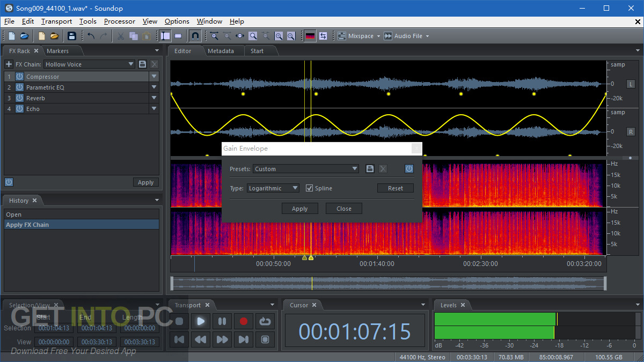
Task: Toggle FX Rack master power button
Action: pos(9,182)
